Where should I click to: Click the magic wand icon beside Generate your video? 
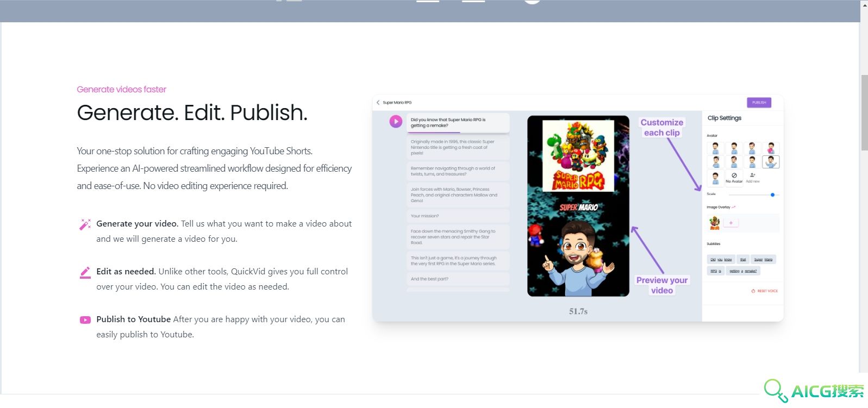85,224
